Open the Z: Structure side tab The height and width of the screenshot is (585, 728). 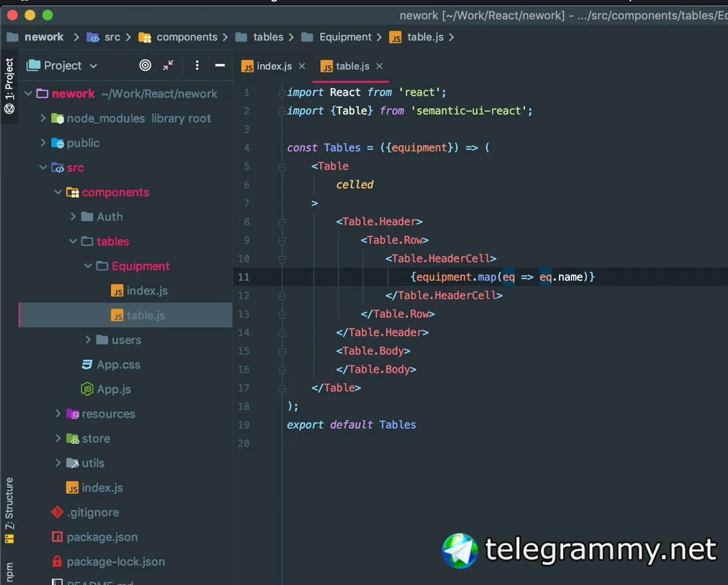pos(9,511)
